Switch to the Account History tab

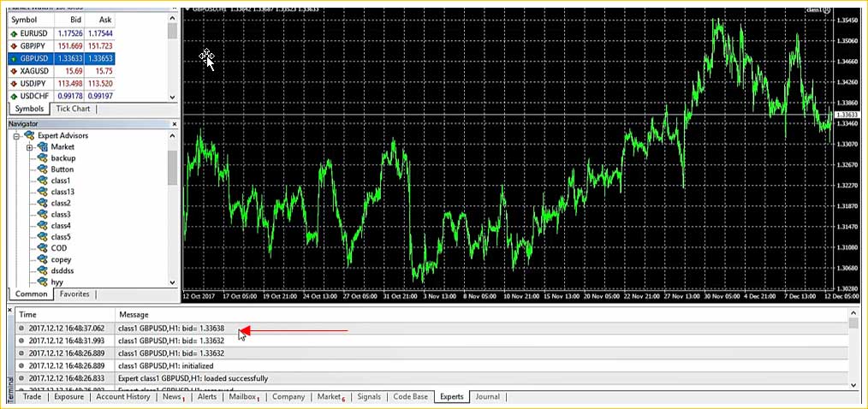[123, 397]
